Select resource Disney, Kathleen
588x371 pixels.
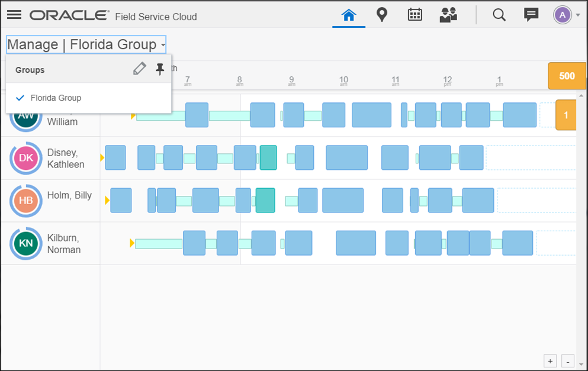(66, 158)
